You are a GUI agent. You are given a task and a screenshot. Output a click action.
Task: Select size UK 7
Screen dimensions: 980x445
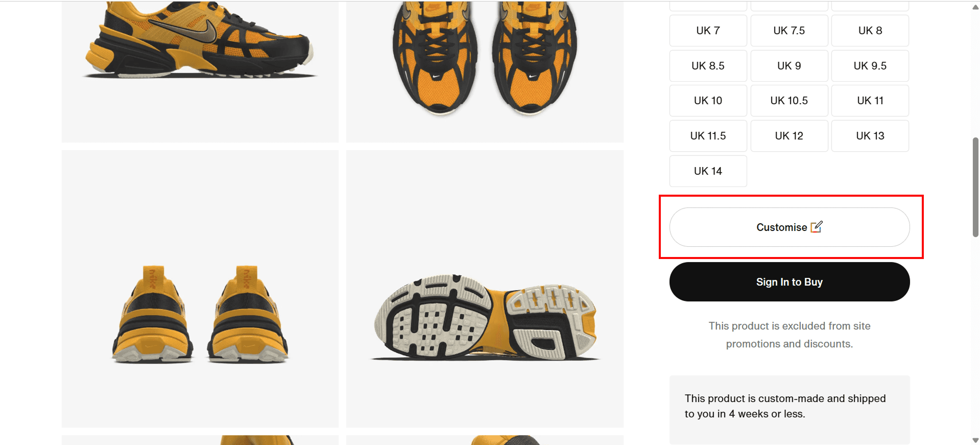(708, 31)
